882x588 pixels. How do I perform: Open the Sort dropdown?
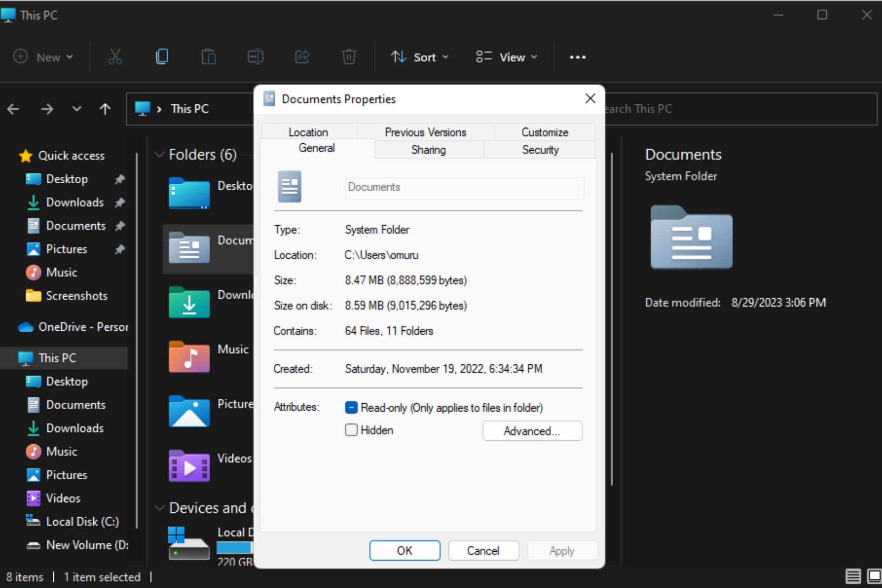[x=419, y=57]
